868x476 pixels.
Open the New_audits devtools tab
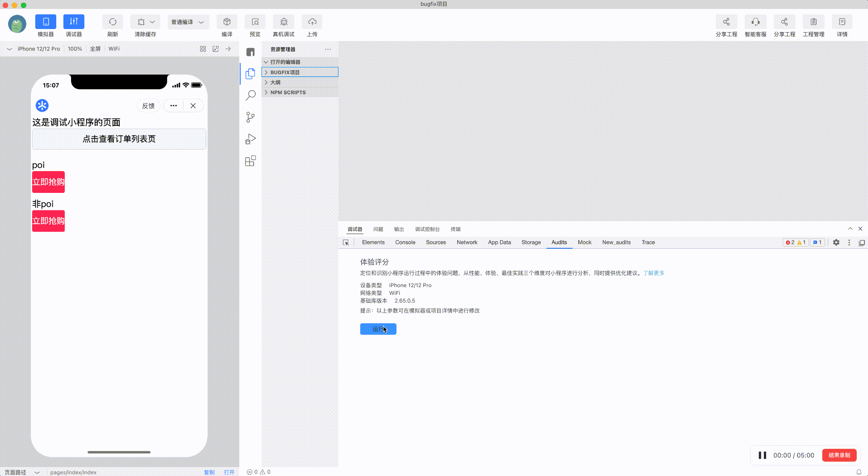(x=616, y=242)
